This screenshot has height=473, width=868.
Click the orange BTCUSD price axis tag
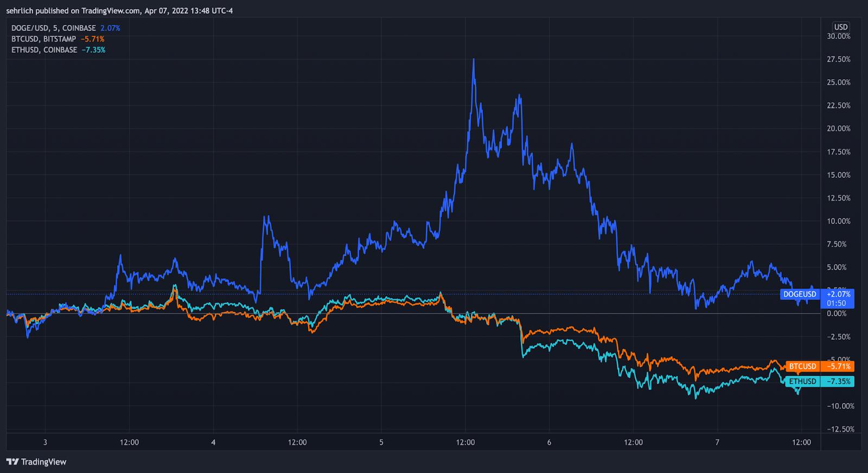[802, 366]
